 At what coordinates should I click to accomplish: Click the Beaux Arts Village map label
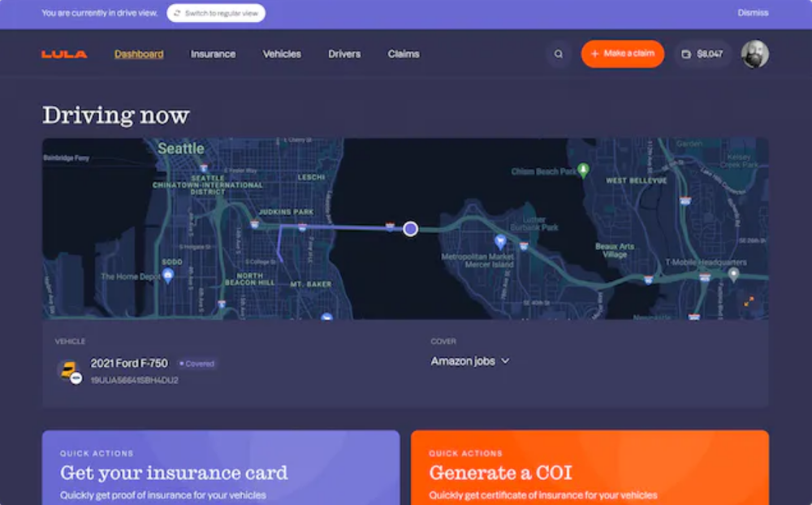tap(615, 250)
